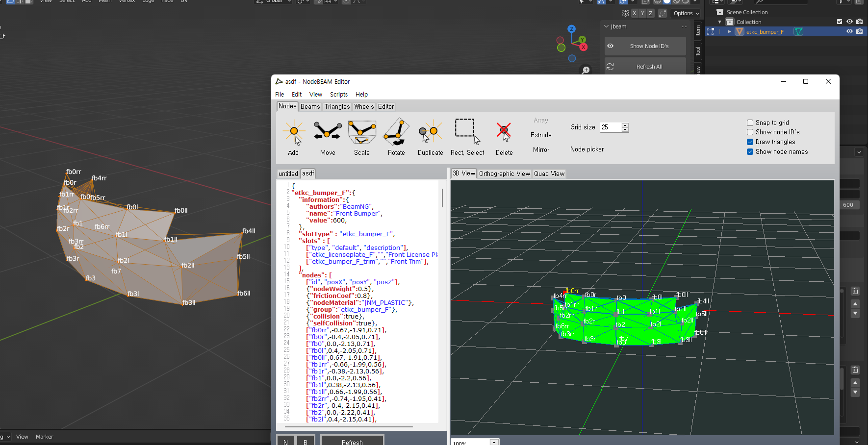Expand the etkc_bumper_F tree item

point(729,32)
